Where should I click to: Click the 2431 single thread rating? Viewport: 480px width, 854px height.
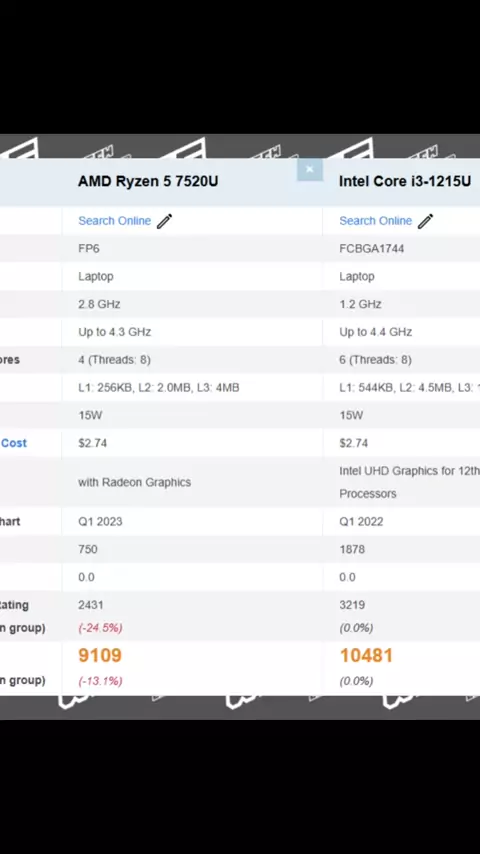click(90, 605)
